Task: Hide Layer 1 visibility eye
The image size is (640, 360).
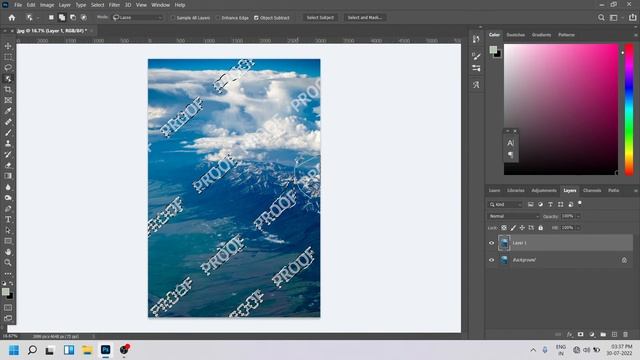Action: click(491, 243)
